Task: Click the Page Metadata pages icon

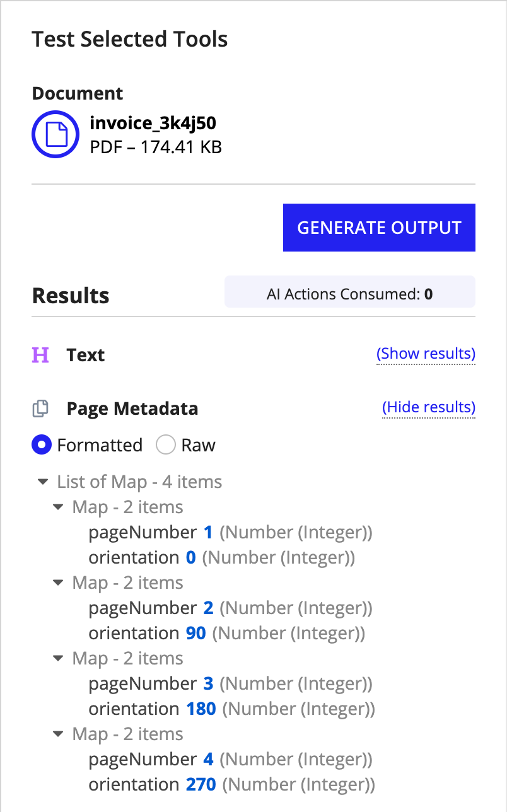Action: click(x=40, y=409)
